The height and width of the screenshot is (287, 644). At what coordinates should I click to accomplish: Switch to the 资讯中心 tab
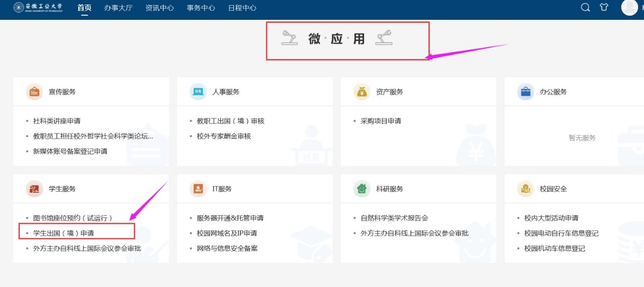click(159, 8)
